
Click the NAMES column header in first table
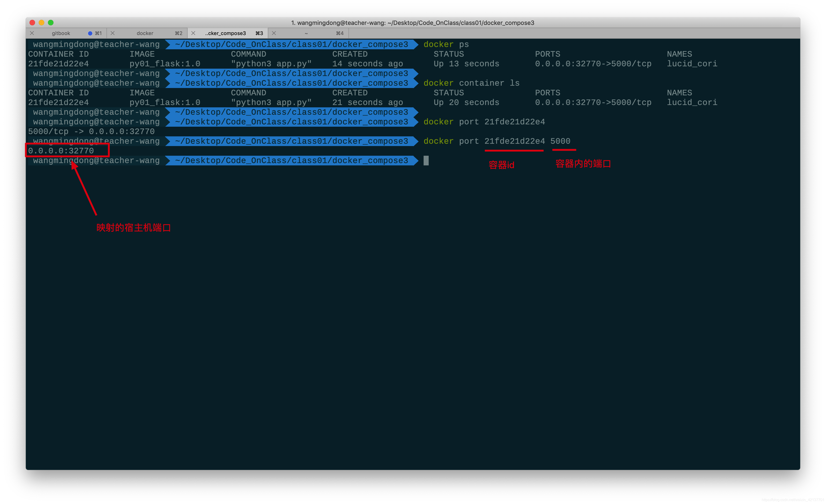(x=679, y=54)
